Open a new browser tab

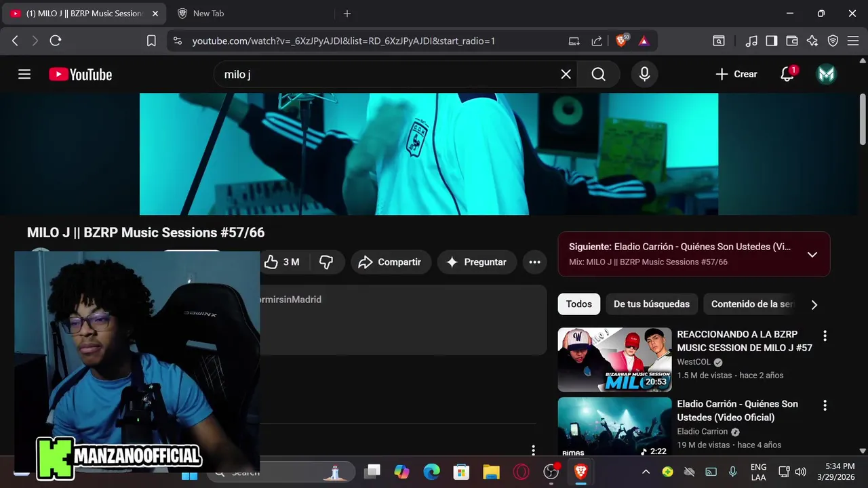tap(347, 14)
